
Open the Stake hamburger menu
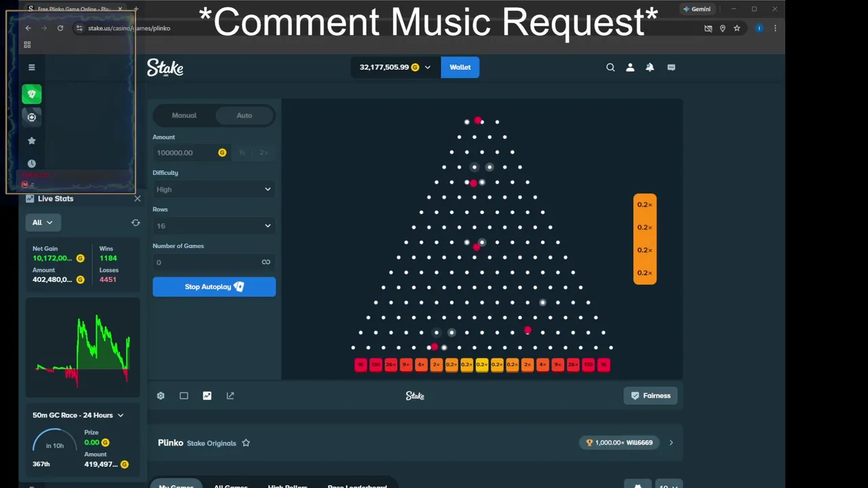click(x=31, y=67)
